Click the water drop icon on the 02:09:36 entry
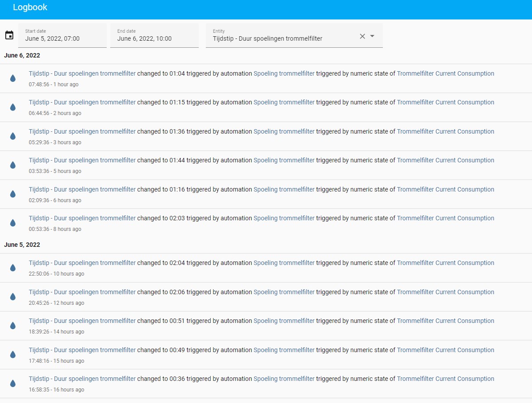This screenshot has width=532, height=403. [x=13, y=194]
